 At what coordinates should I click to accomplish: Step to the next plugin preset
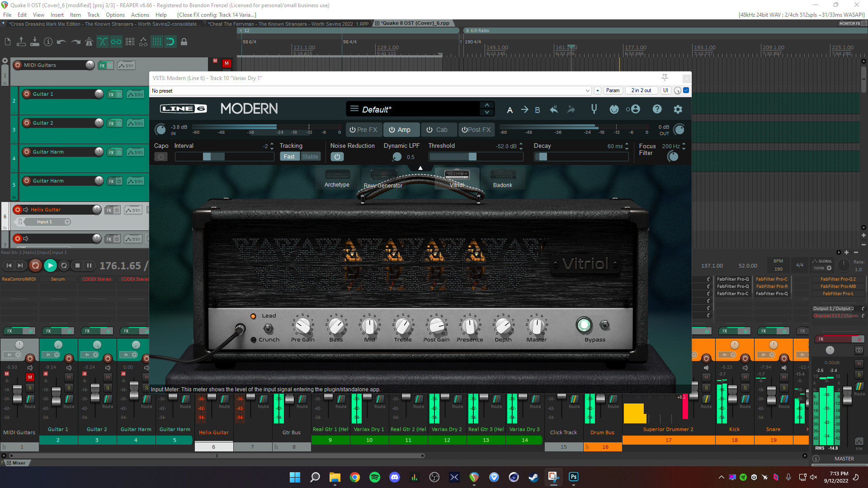tap(487, 113)
